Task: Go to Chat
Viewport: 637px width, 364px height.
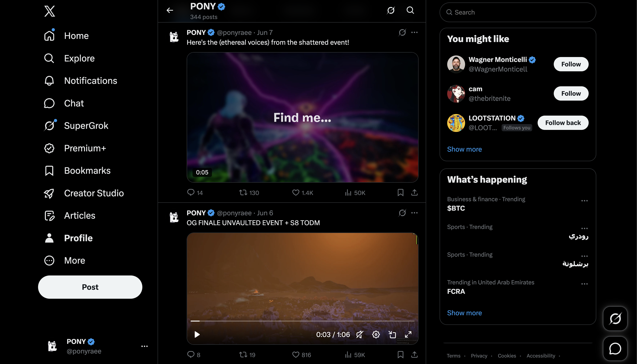Action: pos(64,103)
